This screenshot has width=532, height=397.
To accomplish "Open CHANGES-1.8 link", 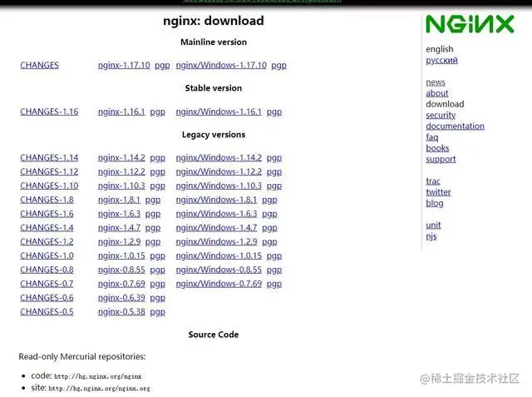I will tap(47, 200).
